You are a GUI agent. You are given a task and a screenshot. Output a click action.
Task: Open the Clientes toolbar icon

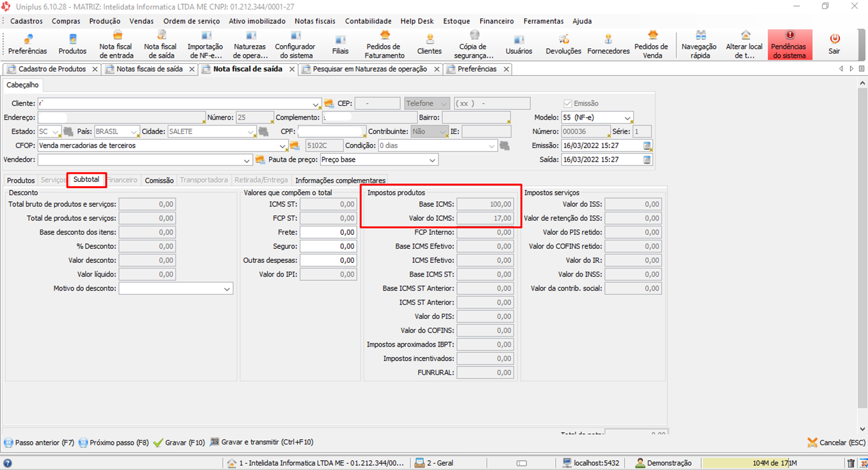(x=430, y=45)
